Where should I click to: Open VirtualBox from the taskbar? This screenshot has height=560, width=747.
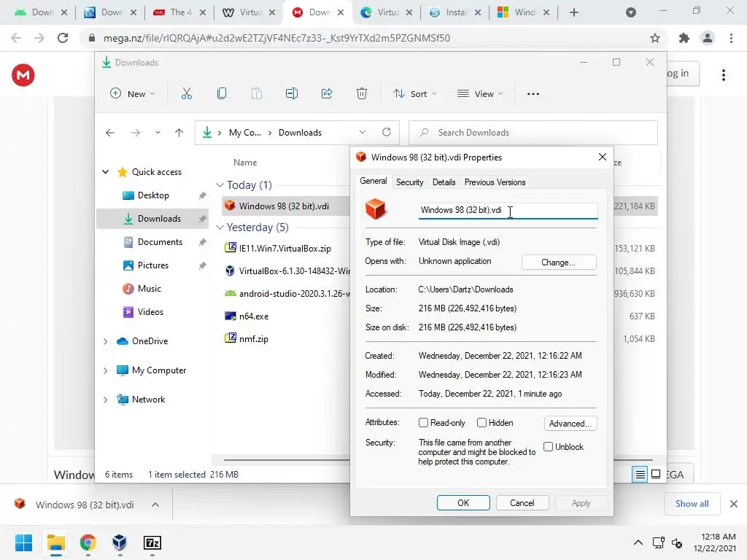[120, 542]
